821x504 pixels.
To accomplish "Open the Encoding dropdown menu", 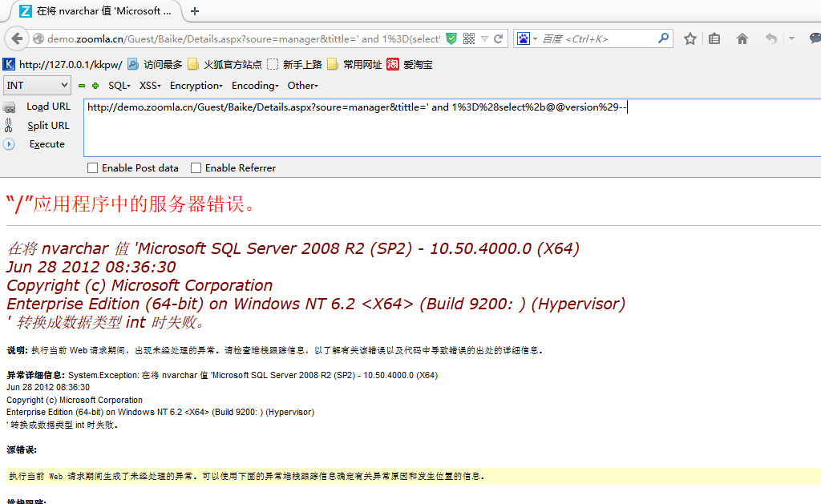I will pyautogui.click(x=255, y=85).
